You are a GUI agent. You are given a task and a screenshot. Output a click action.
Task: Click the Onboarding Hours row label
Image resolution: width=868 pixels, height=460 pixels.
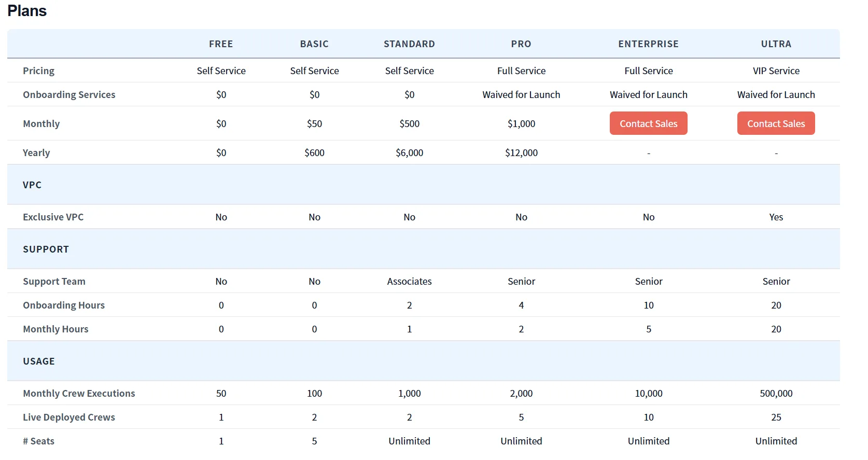(64, 305)
